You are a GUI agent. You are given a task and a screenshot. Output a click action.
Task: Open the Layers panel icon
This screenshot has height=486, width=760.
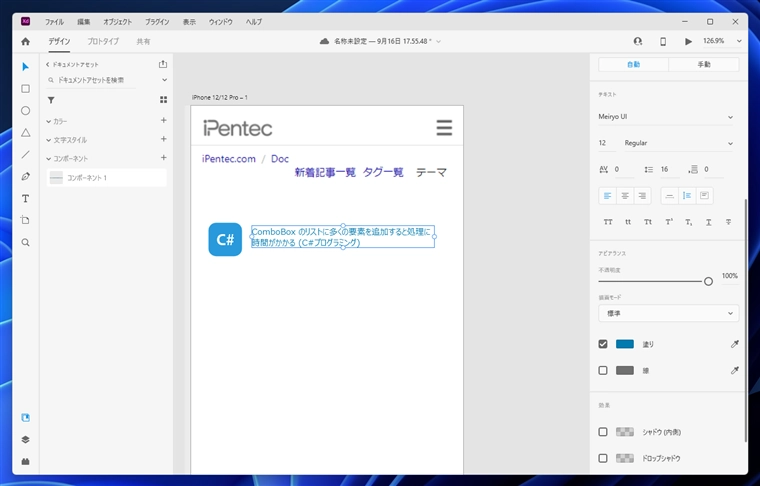click(26, 439)
